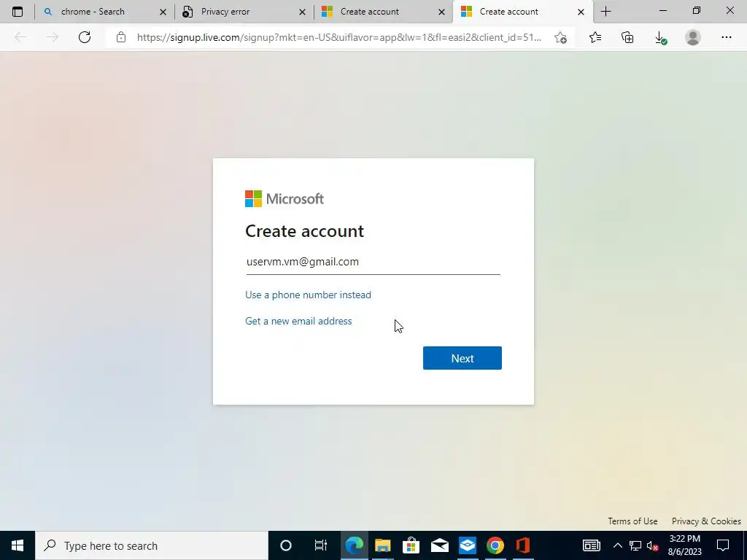Open a new browser tab
This screenshot has height=560, width=747.
[x=606, y=12]
